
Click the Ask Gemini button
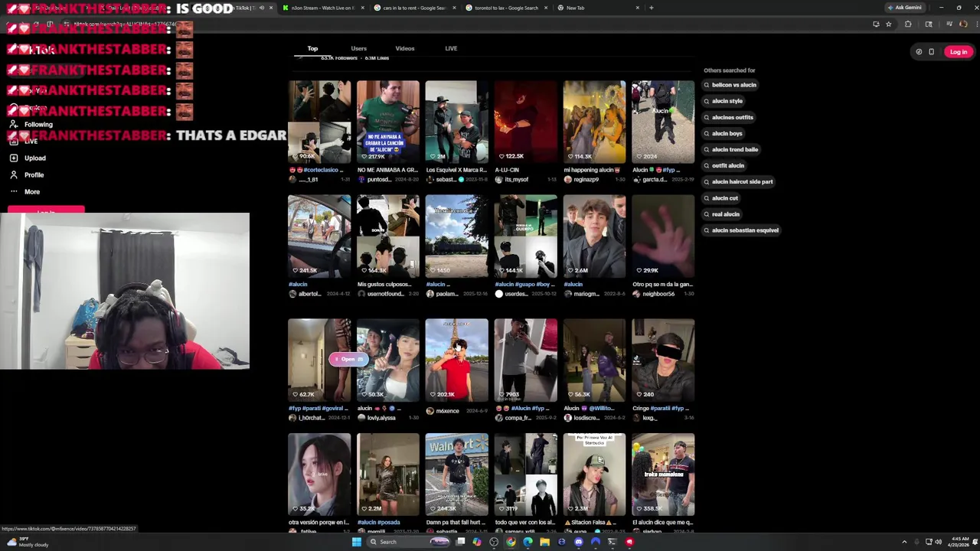904,8
